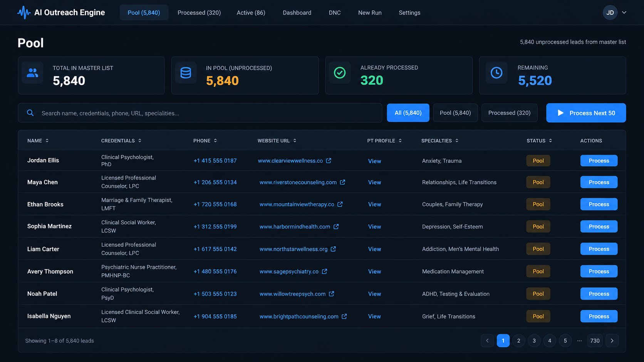This screenshot has height=362, width=644.
Task: Call Ethan Brooks phone +1 720 555 0168
Action: (x=215, y=204)
